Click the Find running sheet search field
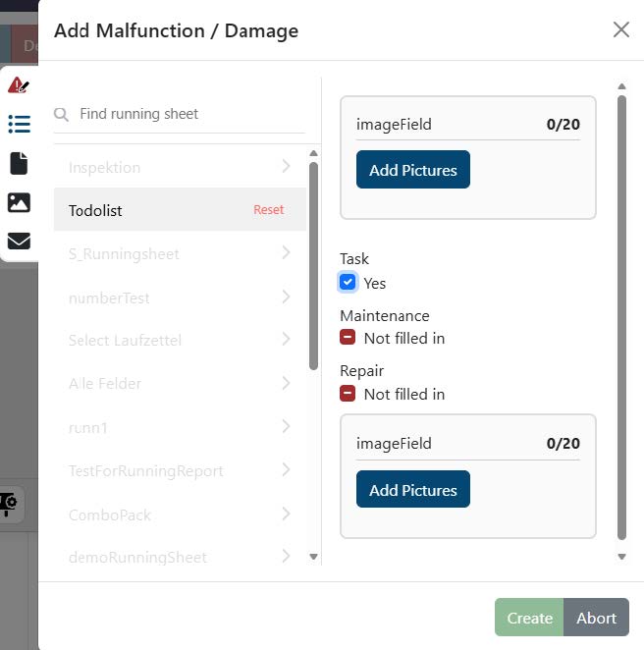644x650 pixels. (x=187, y=114)
